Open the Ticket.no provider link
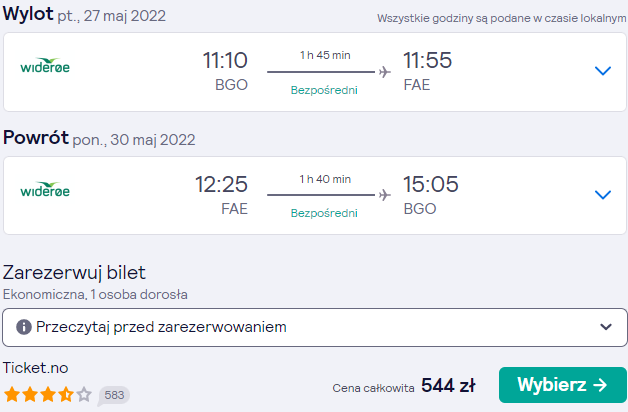This screenshot has width=628, height=412. [x=36, y=368]
